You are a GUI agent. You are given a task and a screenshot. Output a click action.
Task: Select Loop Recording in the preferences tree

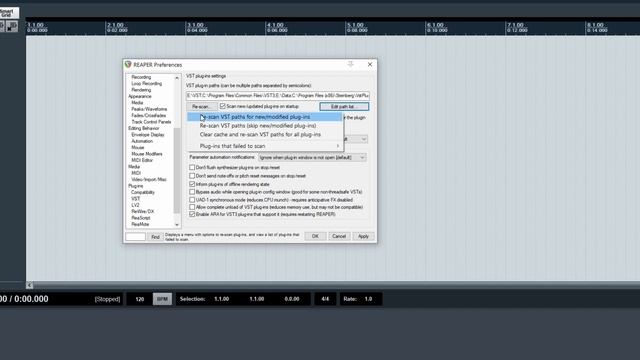click(x=147, y=83)
